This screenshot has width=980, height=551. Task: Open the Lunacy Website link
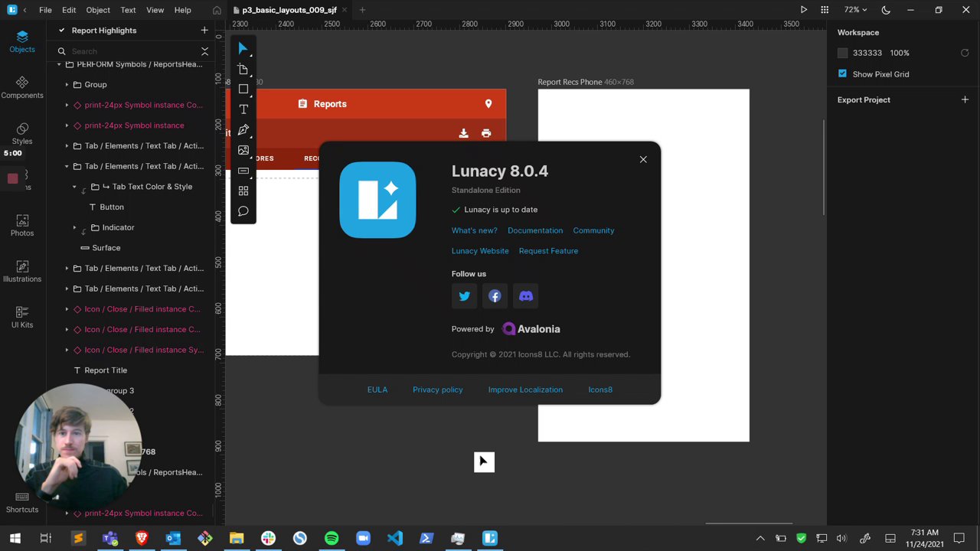coord(480,251)
